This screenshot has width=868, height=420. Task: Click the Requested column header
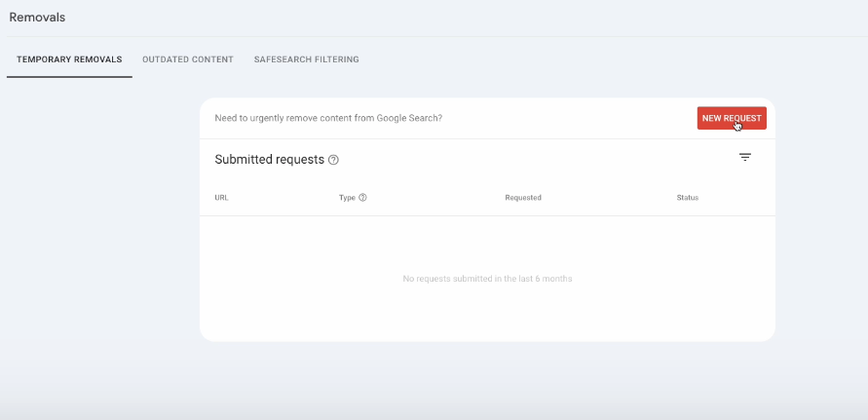523,198
